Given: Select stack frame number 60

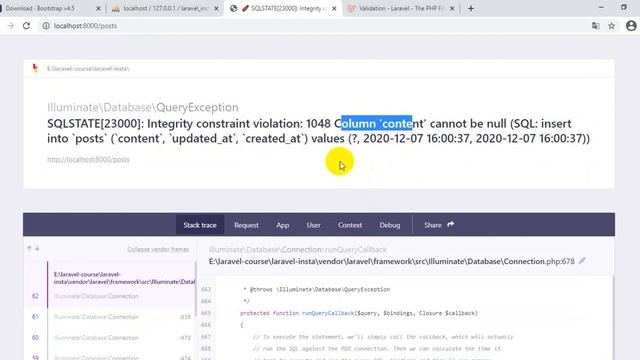Looking at the screenshot, I should click(x=110, y=338).
